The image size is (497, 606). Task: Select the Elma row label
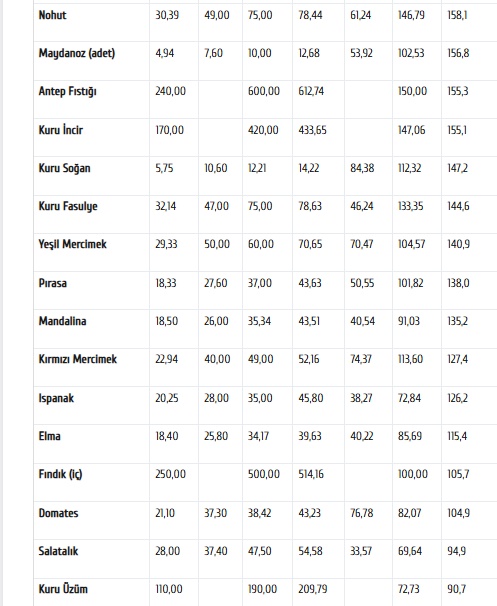(x=49, y=436)
